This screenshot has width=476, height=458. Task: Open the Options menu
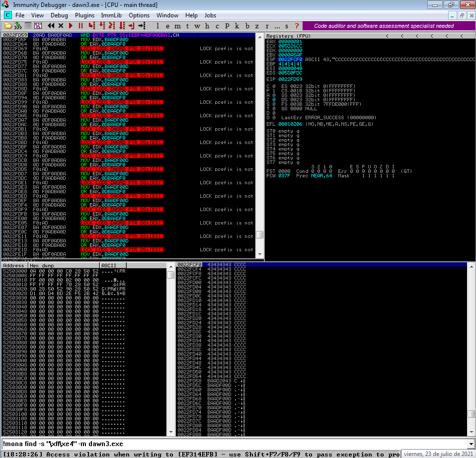tap(139, 15)
